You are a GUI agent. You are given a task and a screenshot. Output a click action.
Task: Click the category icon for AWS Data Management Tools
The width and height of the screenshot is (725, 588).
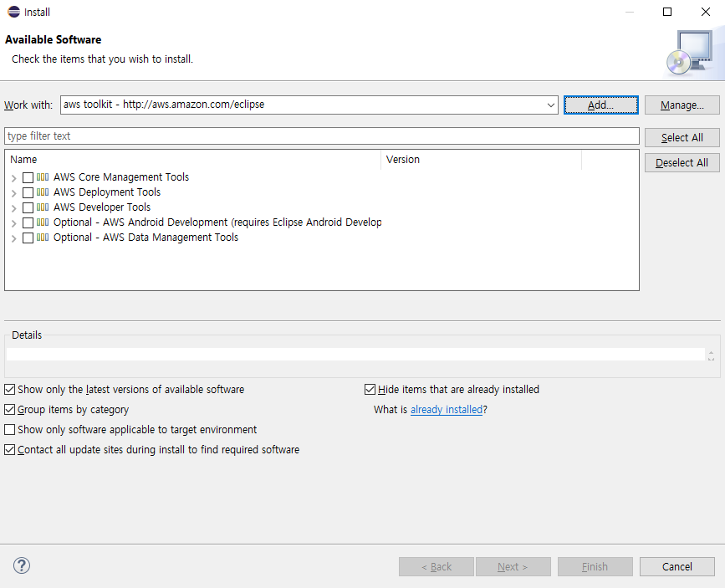click(43, 237)
